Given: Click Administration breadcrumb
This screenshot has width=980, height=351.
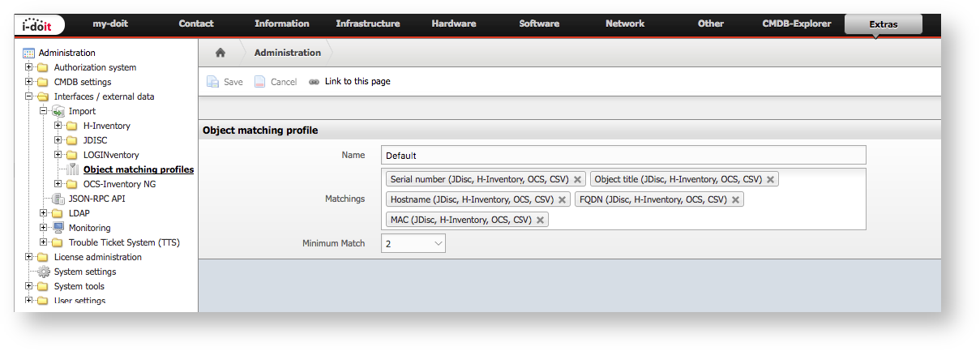Looking at the screenshot, I should point(288,53).
